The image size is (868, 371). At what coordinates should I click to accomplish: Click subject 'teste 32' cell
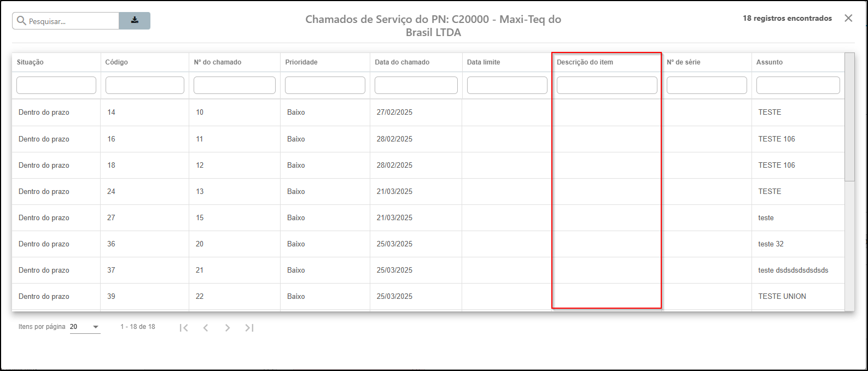(771, 244)
